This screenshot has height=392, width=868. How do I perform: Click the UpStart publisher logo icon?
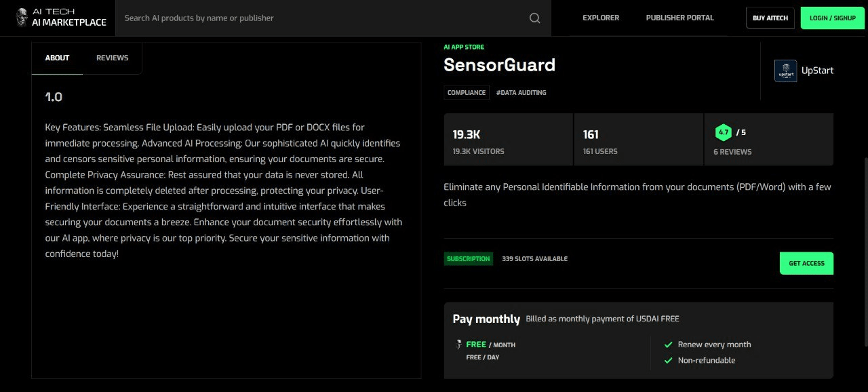(785, 71)
